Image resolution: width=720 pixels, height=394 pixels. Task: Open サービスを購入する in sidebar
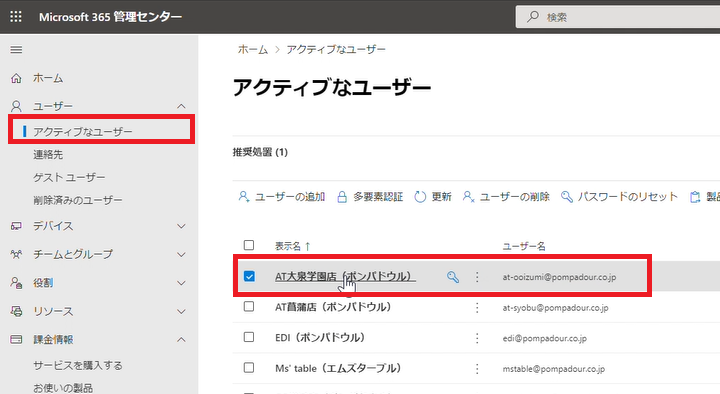[78, 366]
